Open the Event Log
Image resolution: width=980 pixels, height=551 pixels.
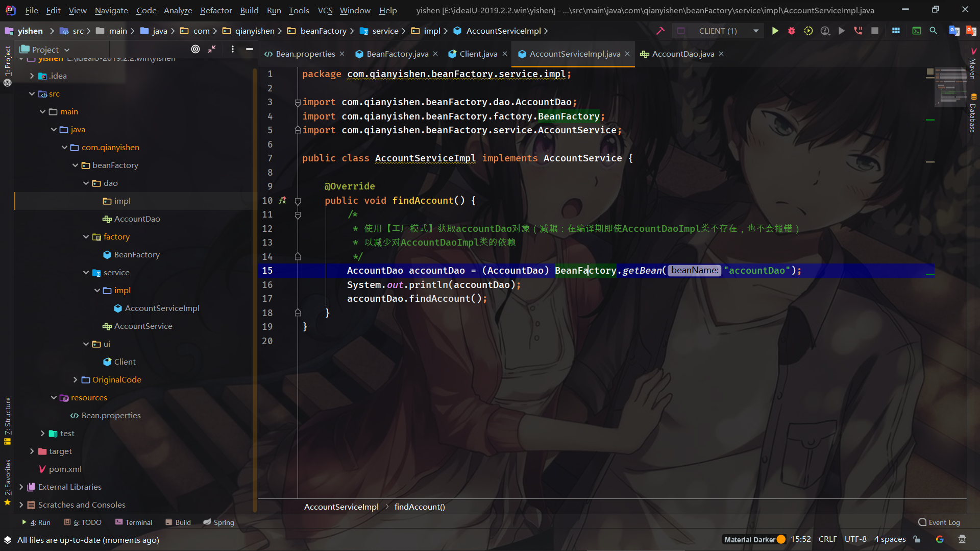(939, 522)
